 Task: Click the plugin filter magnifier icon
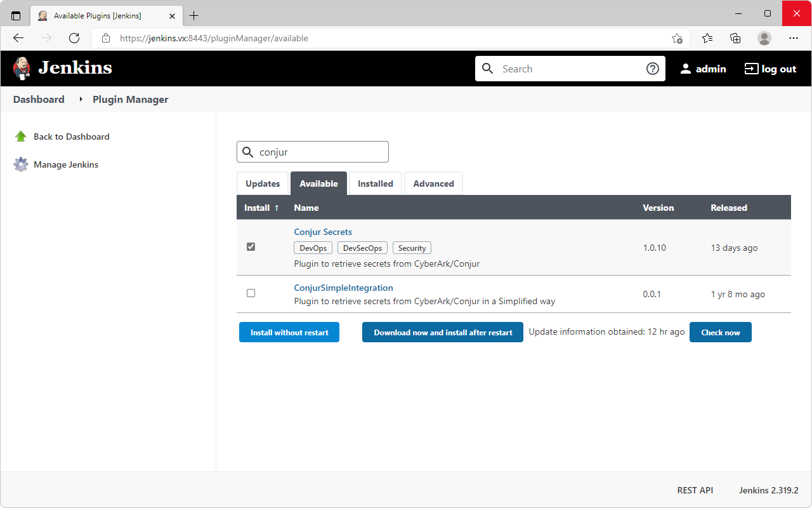(x=248, y=152)
